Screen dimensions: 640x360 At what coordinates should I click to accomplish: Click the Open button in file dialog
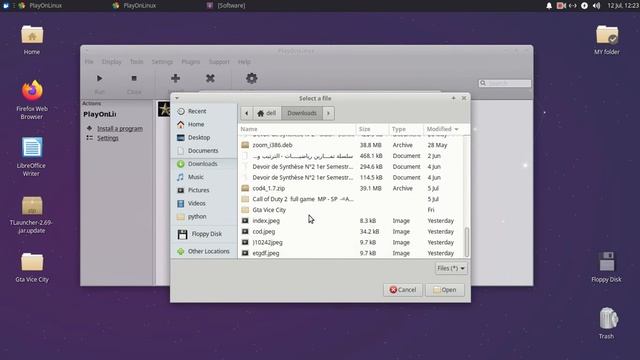pos(445,290)
